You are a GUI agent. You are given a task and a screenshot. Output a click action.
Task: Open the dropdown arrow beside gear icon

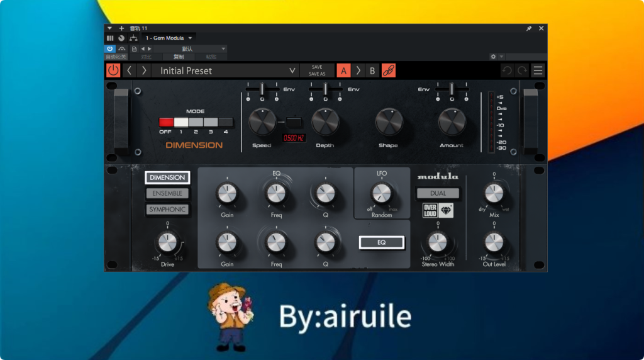click(501, 57)
